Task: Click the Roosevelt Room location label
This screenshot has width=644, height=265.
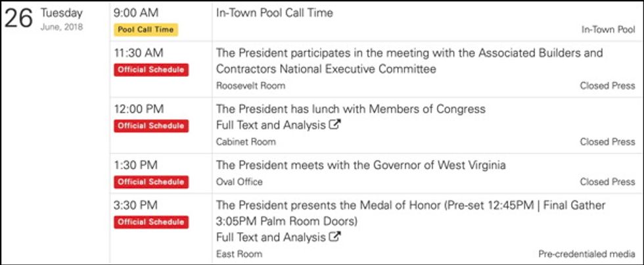Action: (250, 85)
